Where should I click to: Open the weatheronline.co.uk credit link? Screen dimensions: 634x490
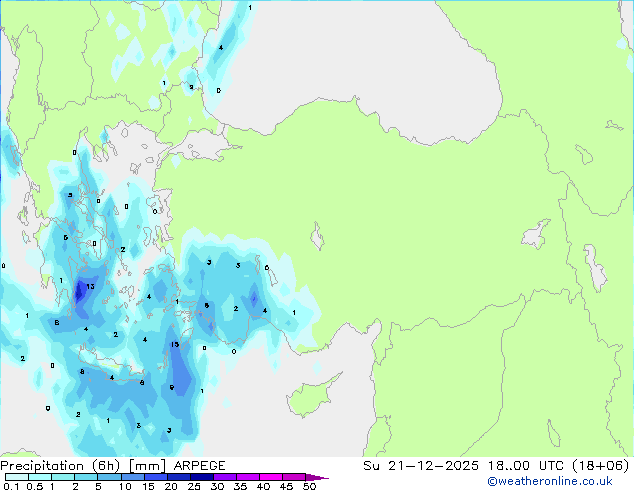pos(550,481)
